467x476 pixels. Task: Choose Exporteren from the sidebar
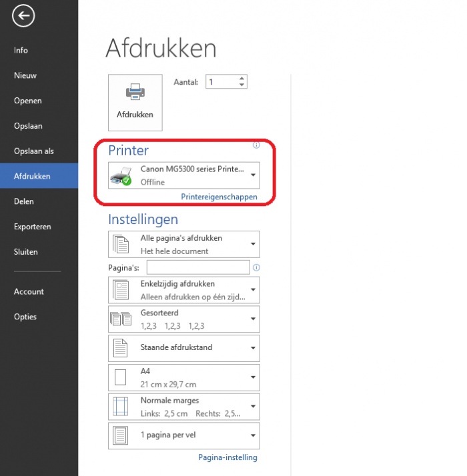pyautogui.click(x=39, y=227)
